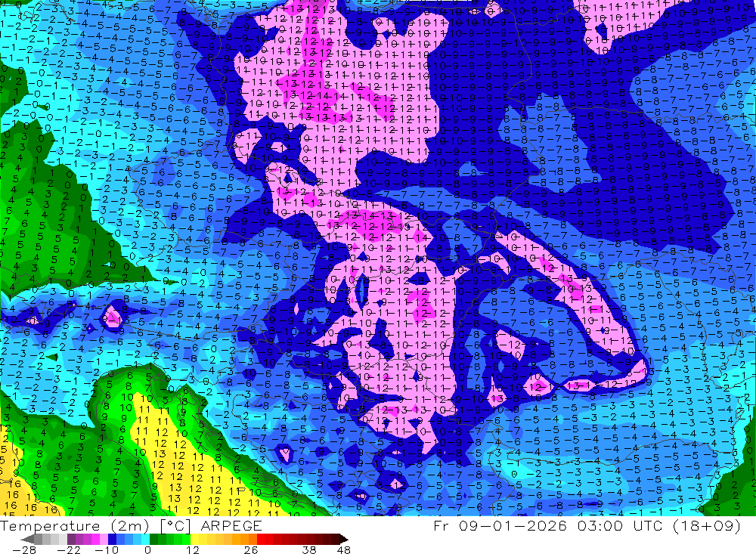Click the "[°C]" unit label
This screenshot has width=756, height=554.
click(x=175, y=526)
